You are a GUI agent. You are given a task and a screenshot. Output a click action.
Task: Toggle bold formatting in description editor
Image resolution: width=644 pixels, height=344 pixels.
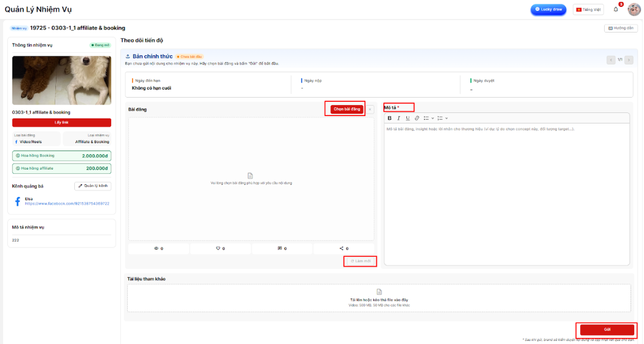(389, 118)
